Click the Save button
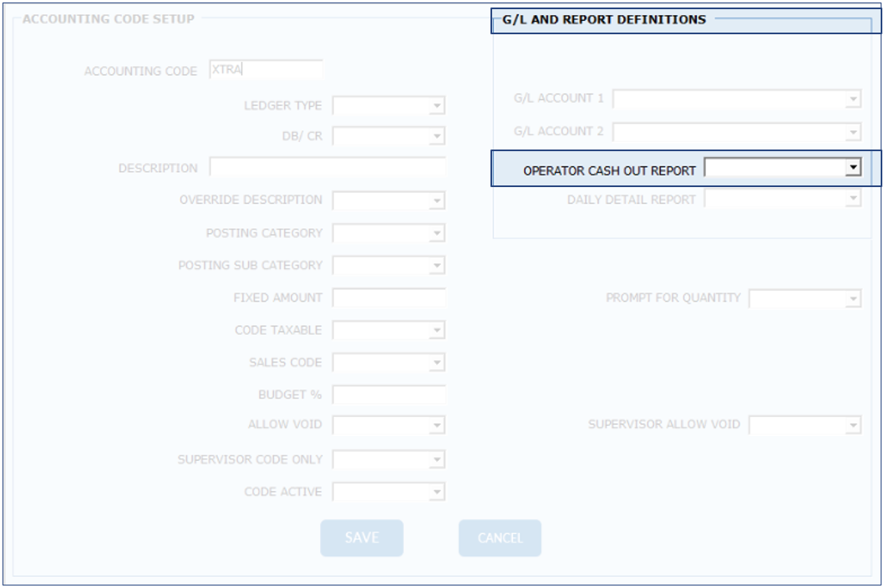The width and height of the screenshot is (884, 588). pyautogui.click(x=362, y=538)
